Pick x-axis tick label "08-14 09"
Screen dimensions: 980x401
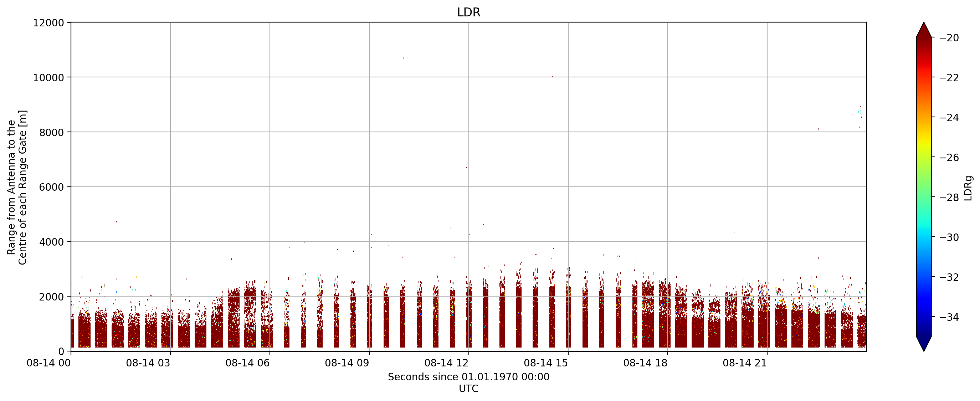[347, 363]
